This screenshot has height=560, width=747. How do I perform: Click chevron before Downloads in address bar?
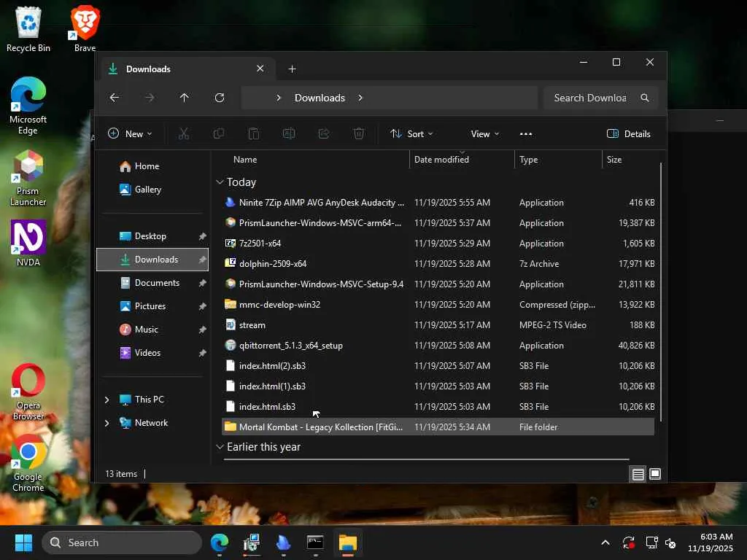(279, 98)
